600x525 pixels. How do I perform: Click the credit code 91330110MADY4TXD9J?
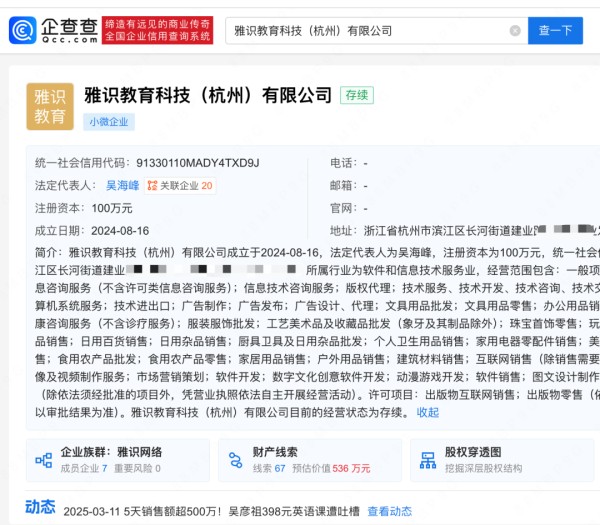(198, 163)
